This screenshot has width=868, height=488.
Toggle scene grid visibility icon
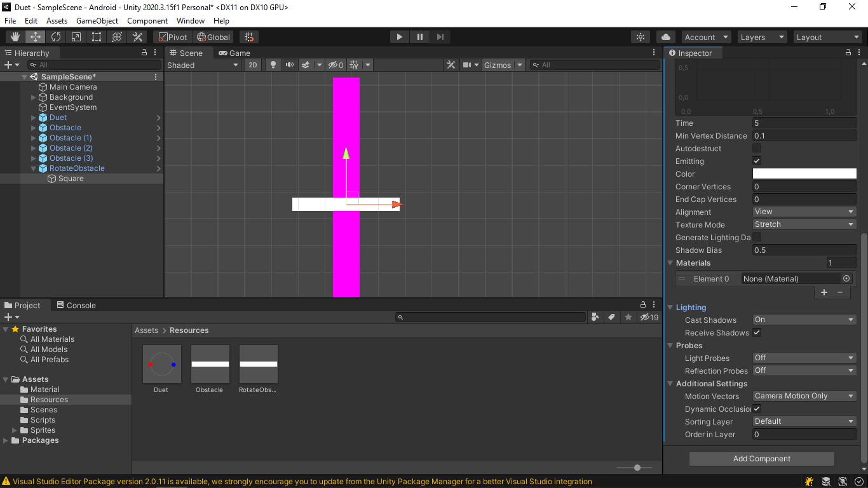355,65
